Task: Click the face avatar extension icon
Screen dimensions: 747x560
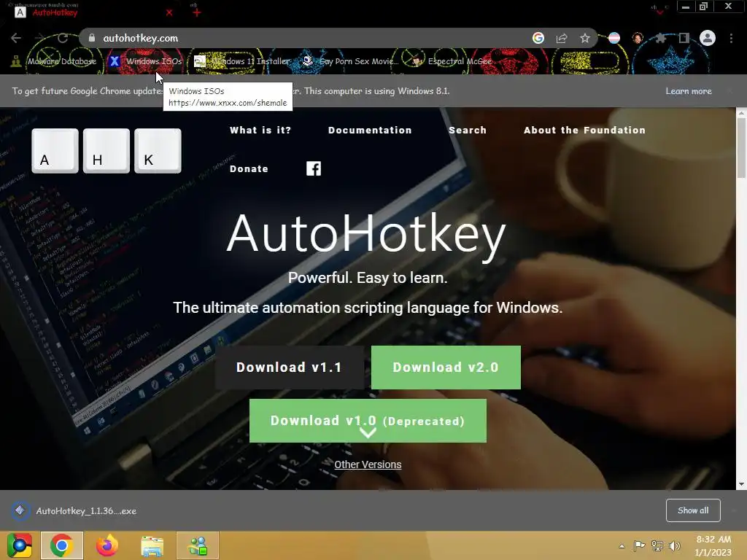Action: pyautogui.click(x=638, y=38)
